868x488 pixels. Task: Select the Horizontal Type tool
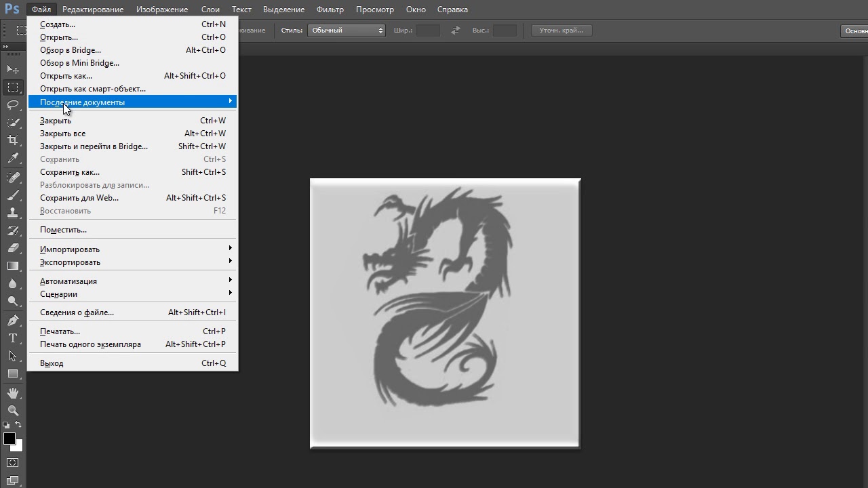click(13, 338)
